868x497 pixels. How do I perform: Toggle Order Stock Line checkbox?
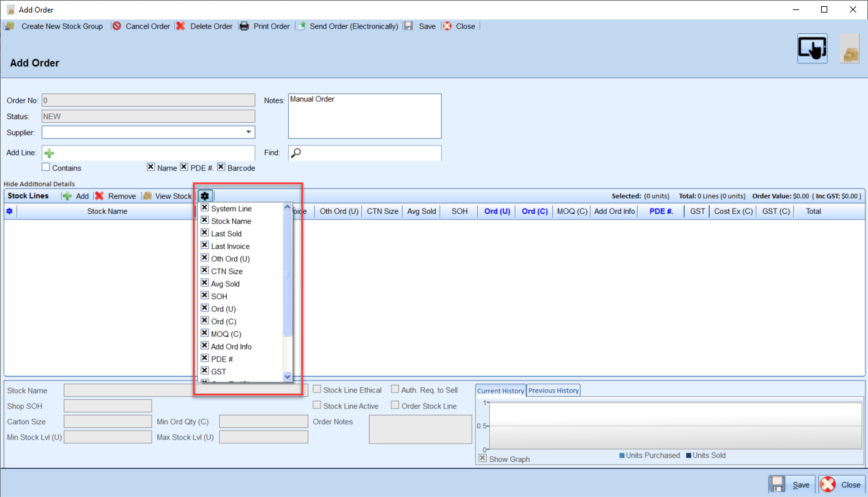click(395, 405)
